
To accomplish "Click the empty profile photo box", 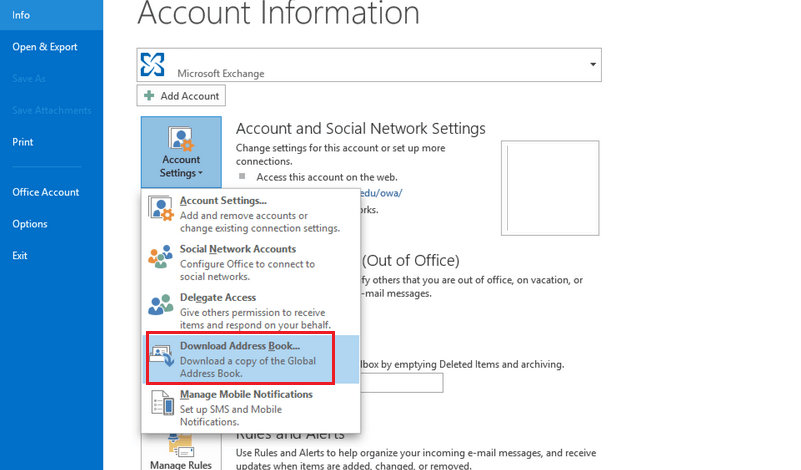I will 550,188.
